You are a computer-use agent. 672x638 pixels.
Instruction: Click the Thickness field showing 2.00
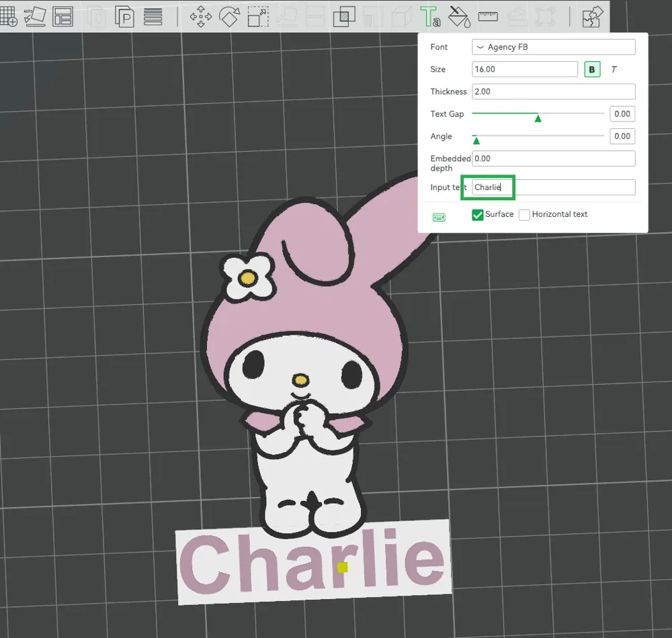(553, 91)
